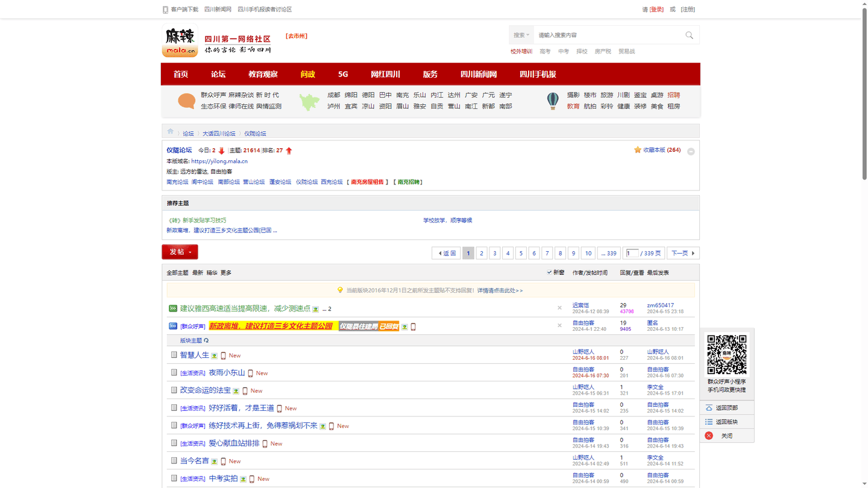Open the 搜索 type dropdown
Screen dimensions: 868x488
(x=521, y=35)
